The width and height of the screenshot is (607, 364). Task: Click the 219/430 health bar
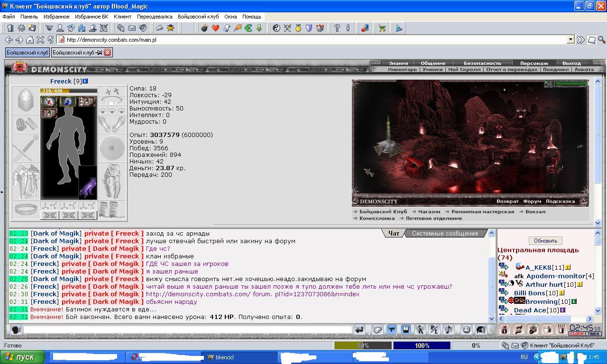click(69, 91)
